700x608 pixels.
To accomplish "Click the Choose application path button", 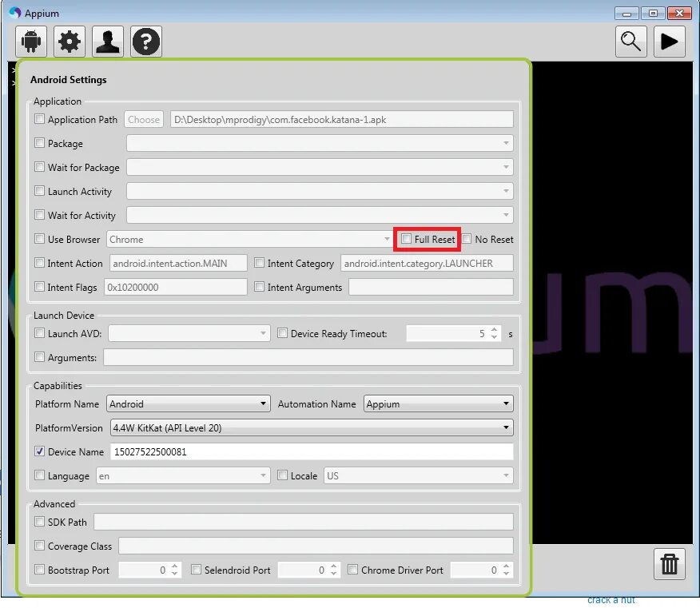I will [x=144, y=120].
